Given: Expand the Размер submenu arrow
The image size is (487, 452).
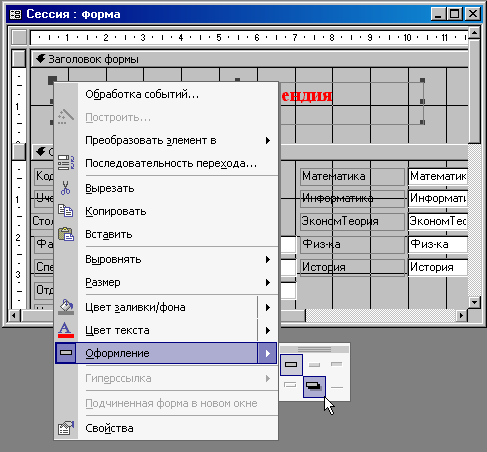Looking at the screenshot, I should coord(268,282).
